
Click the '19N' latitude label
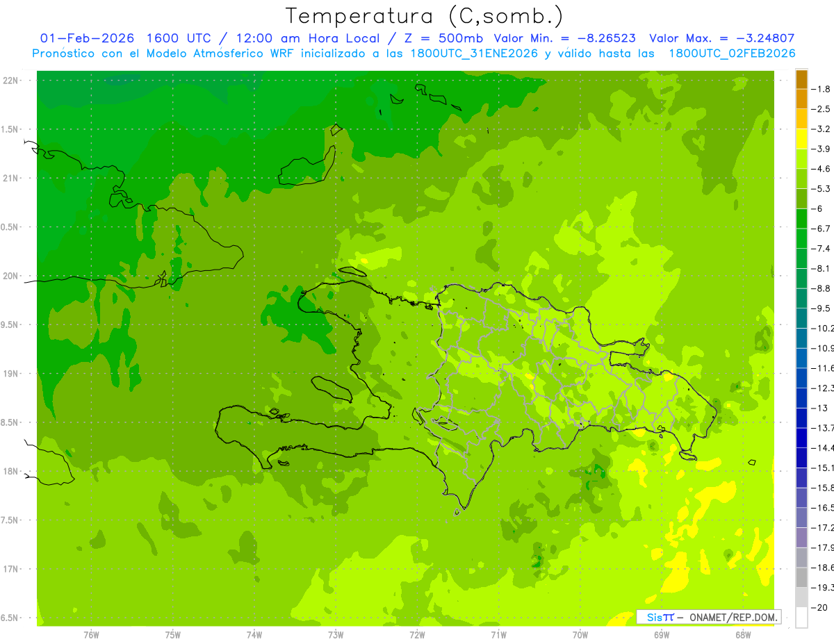tap(10, 374)
